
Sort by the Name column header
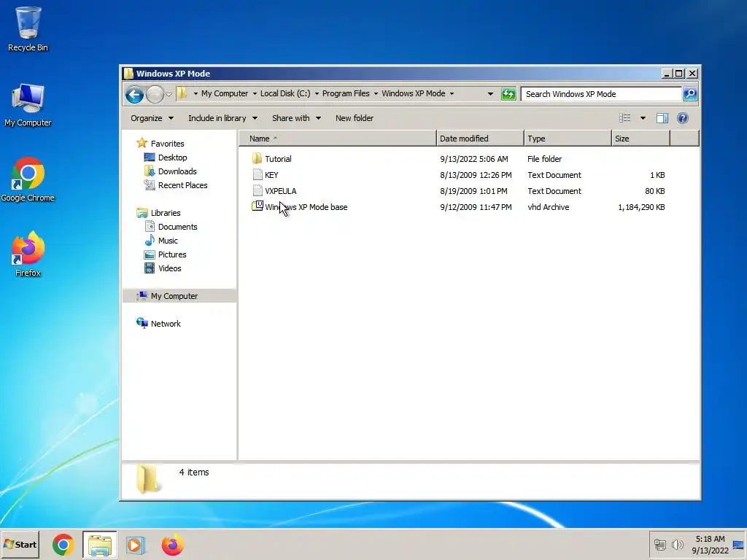[x=337, y=139]
